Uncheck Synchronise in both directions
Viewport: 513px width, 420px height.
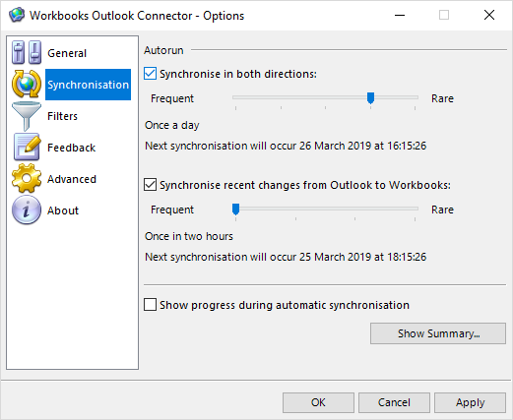coord(150,74)
